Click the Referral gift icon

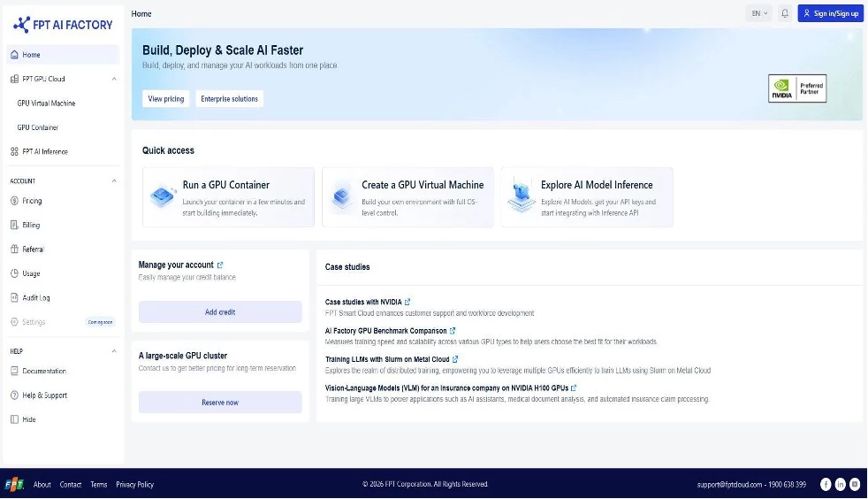pos(14,249)
